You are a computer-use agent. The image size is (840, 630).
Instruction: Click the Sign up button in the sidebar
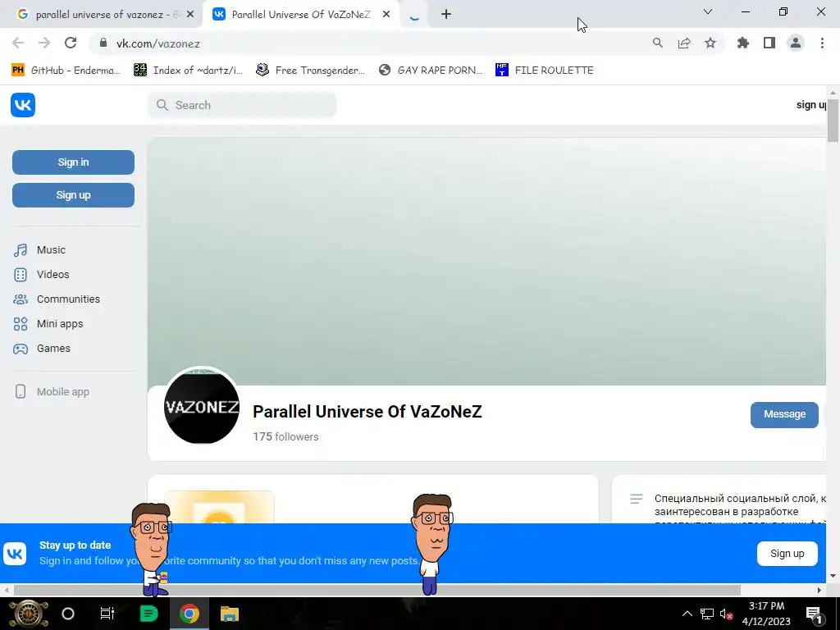[x=73, y=195]
